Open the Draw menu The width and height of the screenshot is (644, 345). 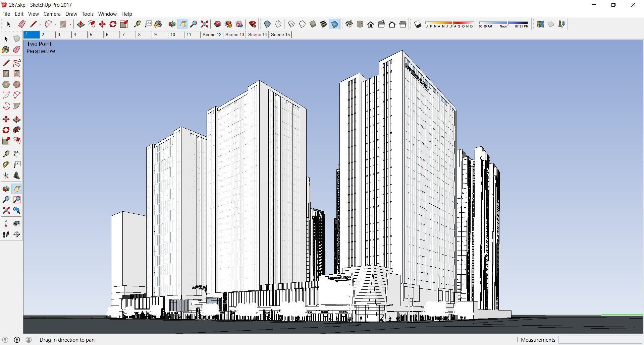71,14
